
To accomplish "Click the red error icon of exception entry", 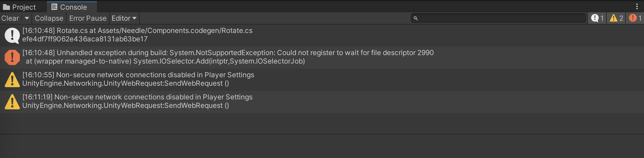I will pos(12,57).
